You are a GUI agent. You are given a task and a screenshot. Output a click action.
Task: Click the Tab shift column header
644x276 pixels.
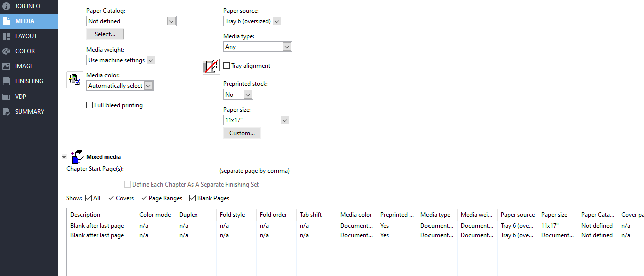pos(317,215)
